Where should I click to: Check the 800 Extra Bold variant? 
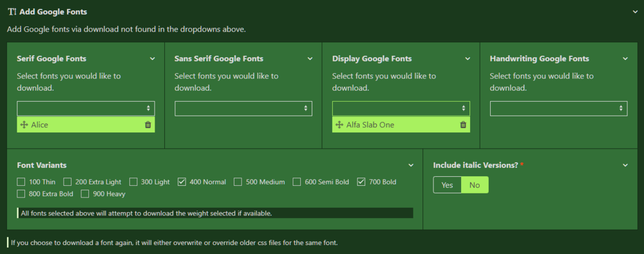(x=21, y=194)
